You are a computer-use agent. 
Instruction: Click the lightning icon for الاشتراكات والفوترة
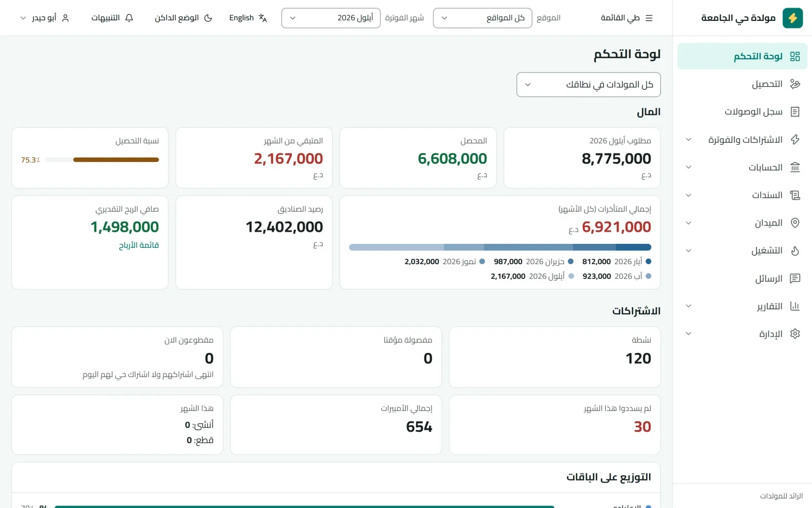[x=795, y=140]
